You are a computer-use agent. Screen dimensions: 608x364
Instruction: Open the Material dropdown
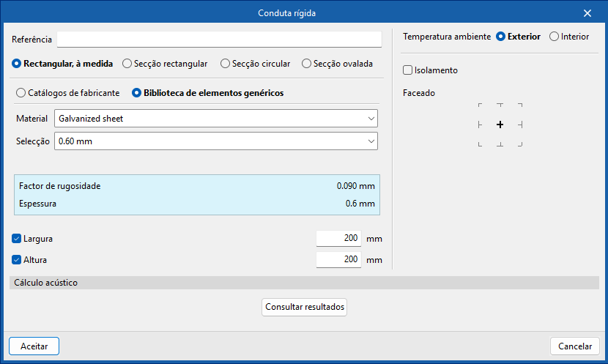pos(216,118)
